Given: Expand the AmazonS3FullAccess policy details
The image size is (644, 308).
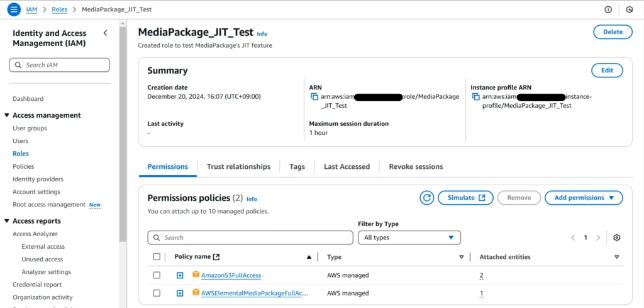Looking at the screenshot, I should [179, 275].
